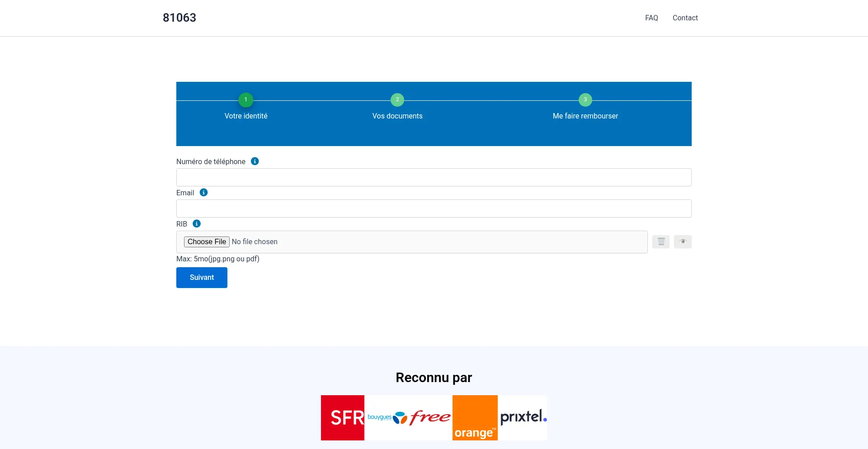This screenshot has width=868, height=449.
Task: Click the trash icon to delete the RIB file
Action: [x=660, y=242]
